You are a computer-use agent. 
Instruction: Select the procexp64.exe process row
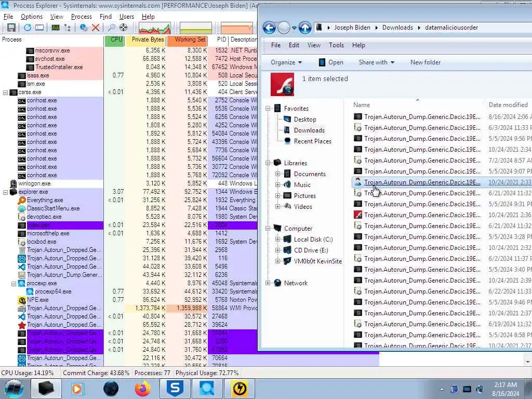[129, 291]
